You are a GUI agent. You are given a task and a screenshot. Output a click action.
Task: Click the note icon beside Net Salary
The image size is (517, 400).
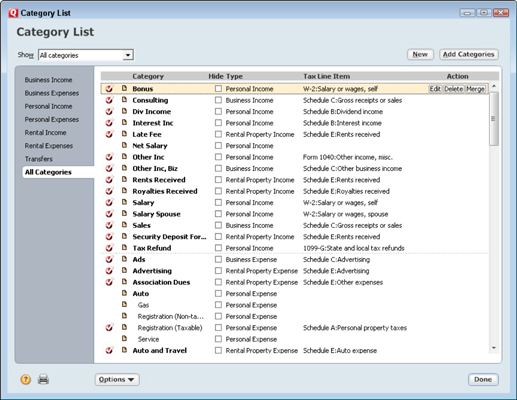point(124,145)
